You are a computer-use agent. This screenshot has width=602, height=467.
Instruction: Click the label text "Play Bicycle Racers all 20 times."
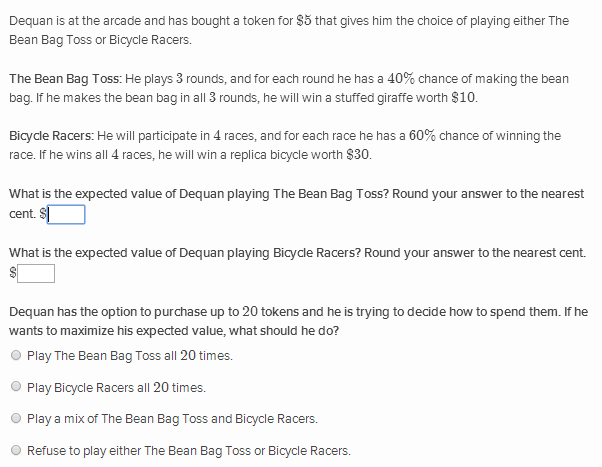click(116, 387)
